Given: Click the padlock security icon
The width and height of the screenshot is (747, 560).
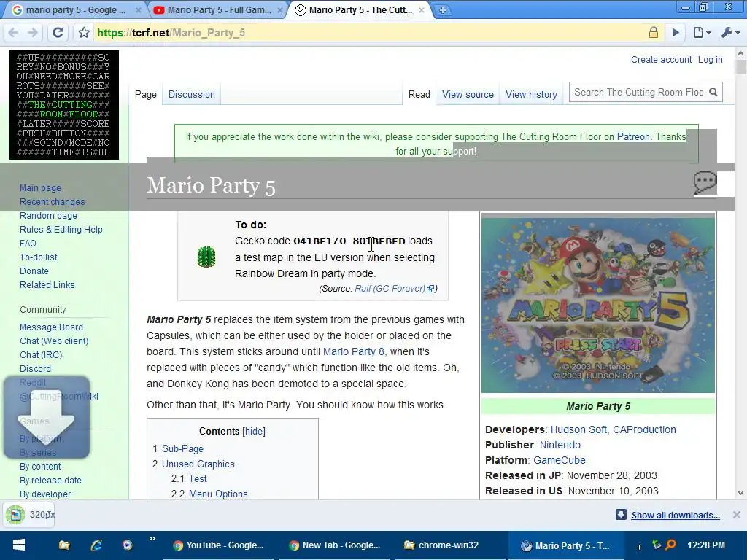Looking at the screenshot, I should (653, 32).
